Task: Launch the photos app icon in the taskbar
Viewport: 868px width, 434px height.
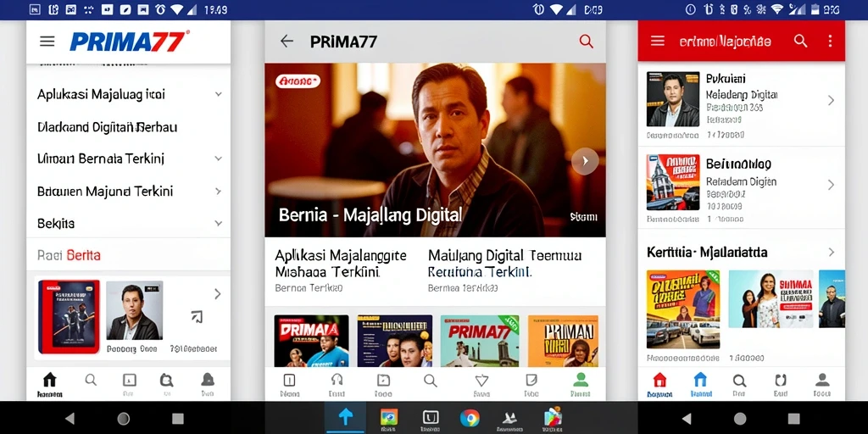Action: (389, 419)
